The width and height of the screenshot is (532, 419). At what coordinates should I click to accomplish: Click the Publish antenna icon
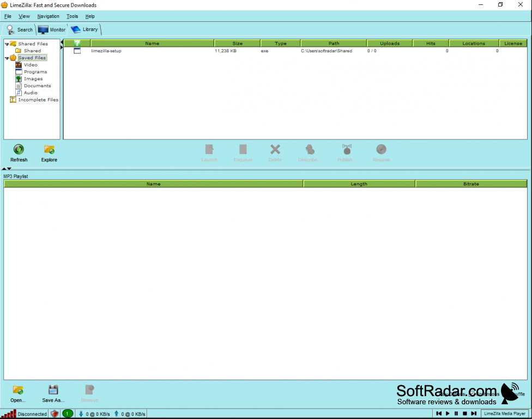point(347,149)
